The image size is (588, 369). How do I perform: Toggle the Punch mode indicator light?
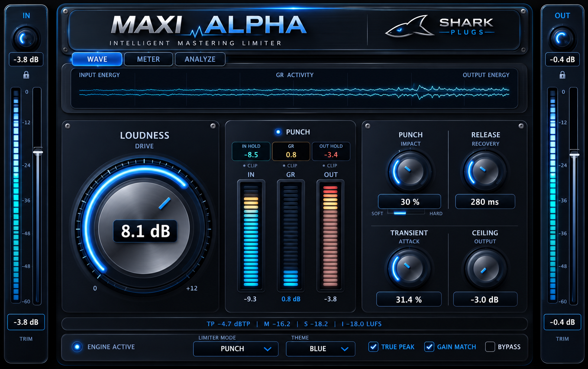click(278, 132)
